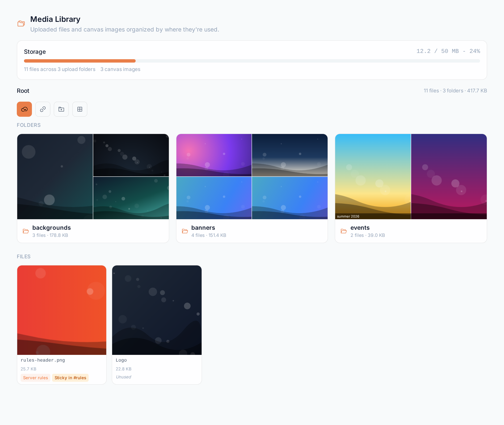Click the Server rules tag

35,378
